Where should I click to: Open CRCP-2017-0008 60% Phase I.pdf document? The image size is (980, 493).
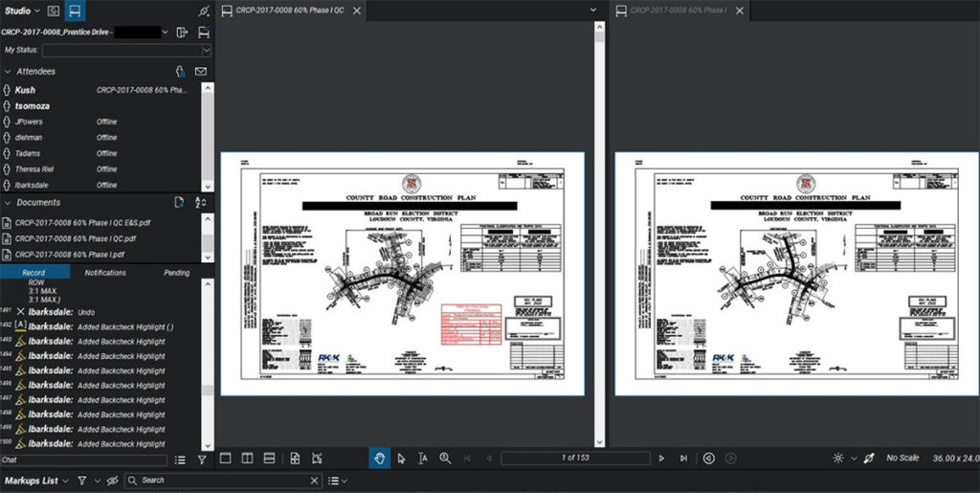point(69,255)
